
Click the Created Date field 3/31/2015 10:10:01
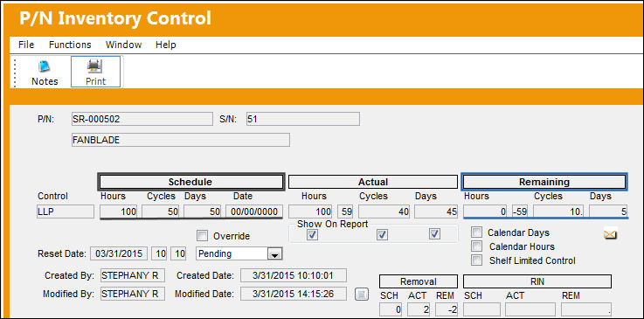click(x=294, y=275)
